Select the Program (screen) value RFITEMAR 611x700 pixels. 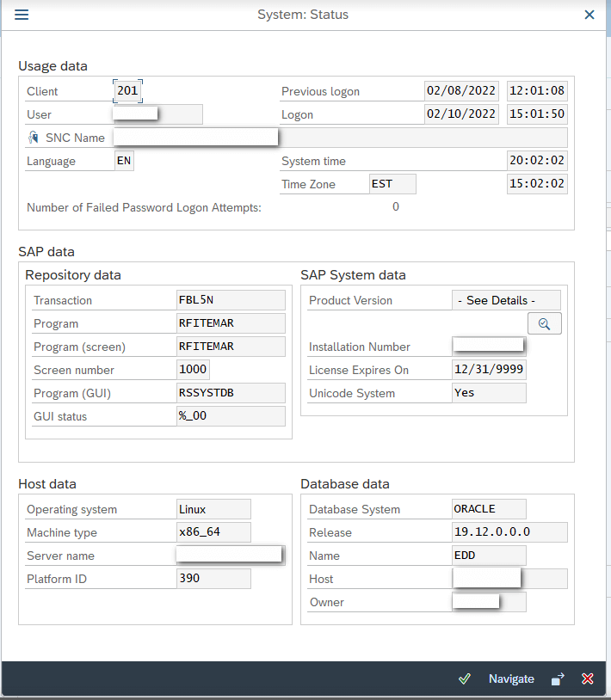coord(231,347)
